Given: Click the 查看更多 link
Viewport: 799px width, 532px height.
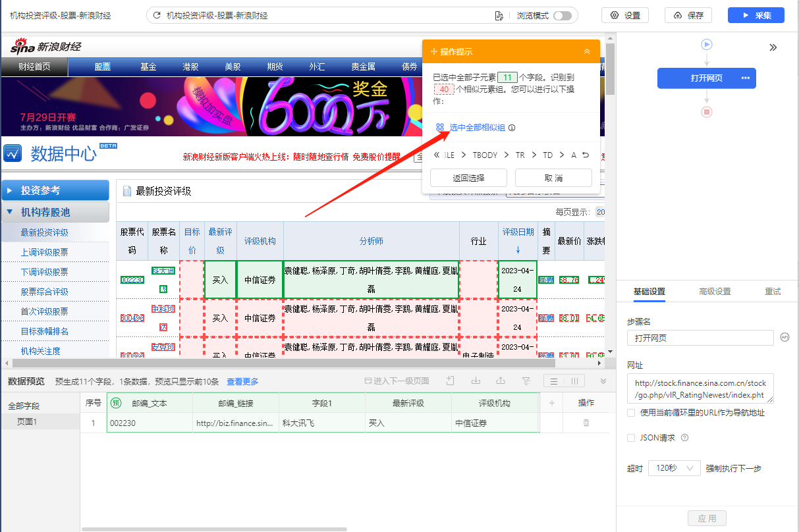Looking at the screenshot, I should [242, 382].
